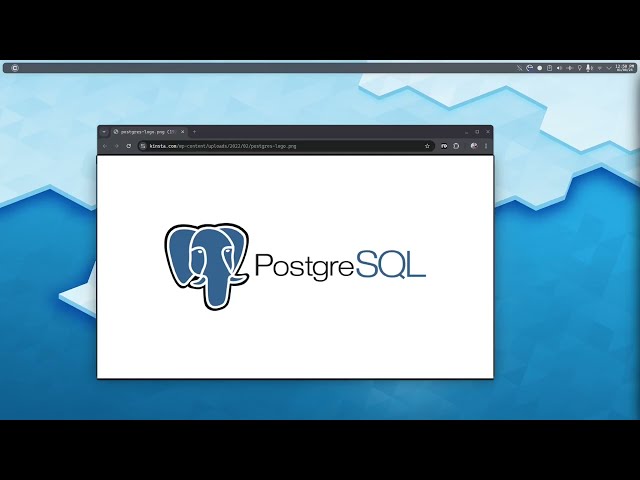Bookmark this page with star icon

coord(427,146)
